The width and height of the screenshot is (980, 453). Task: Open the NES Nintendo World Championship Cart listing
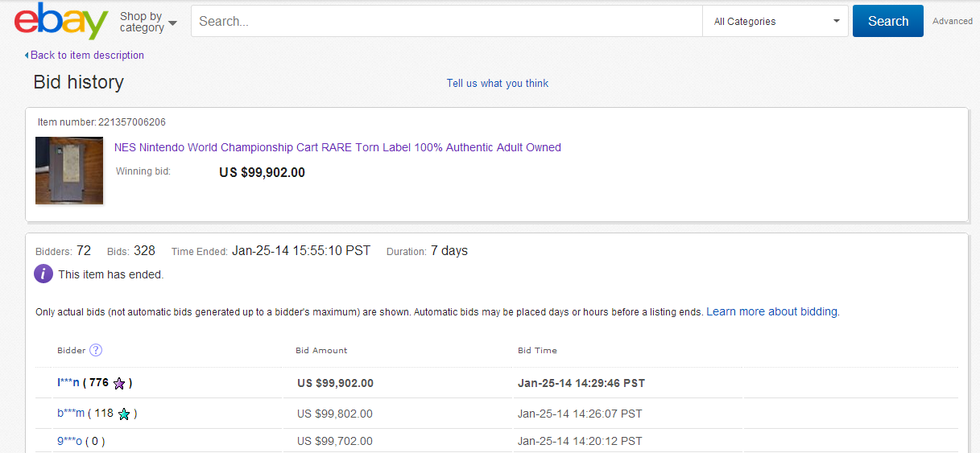337,147
